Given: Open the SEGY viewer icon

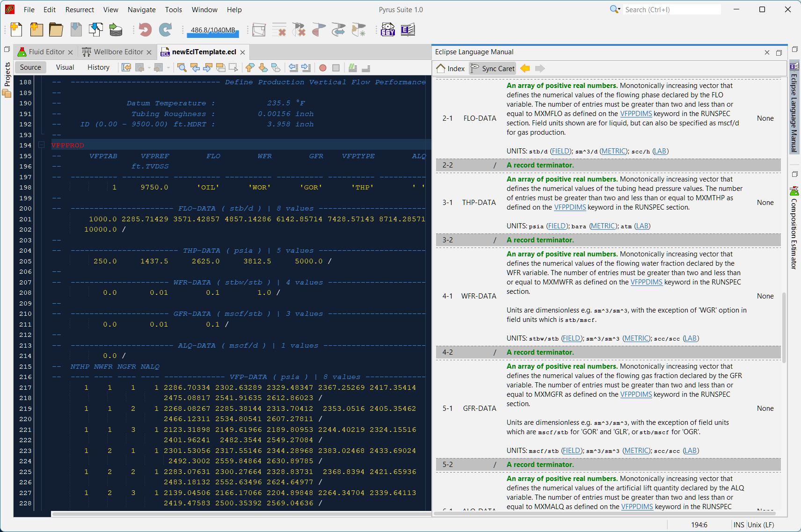Looking at the screenshot, I should [x=388, y=29].
